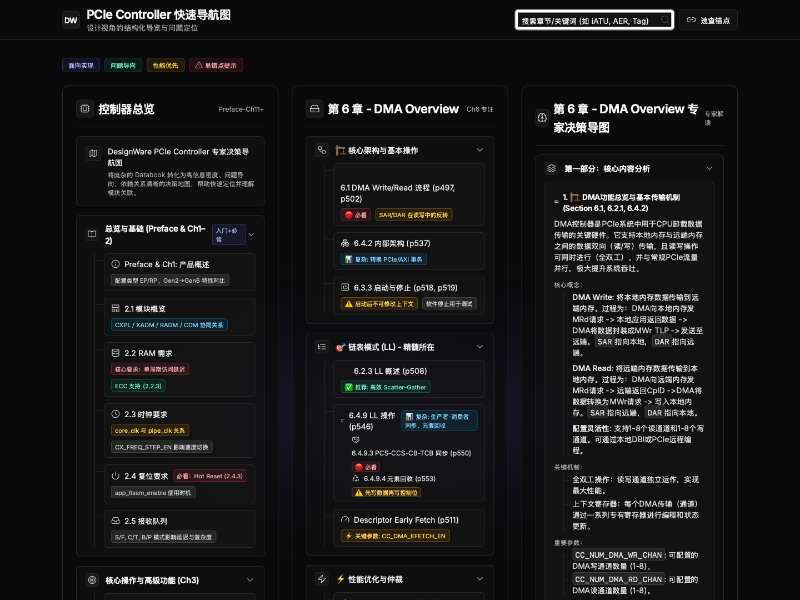Image resolution: width=800 pixels, height=600 pixels.
Task: Click the brain icon in the right column header
Action: (542, 118)
